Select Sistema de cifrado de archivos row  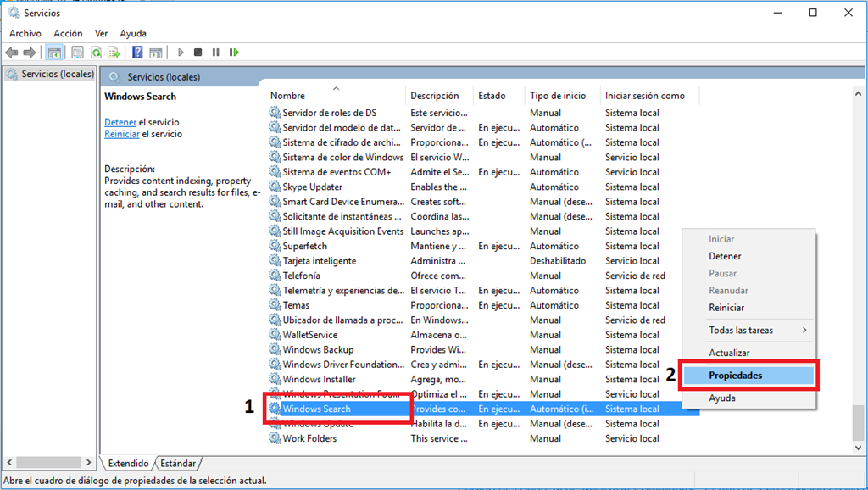pos(483,142)
